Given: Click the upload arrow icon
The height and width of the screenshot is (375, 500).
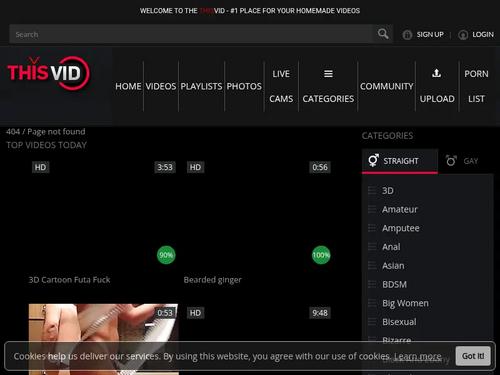Looking at the screenshot, I should pyautogui.click(x=436, y=73).
